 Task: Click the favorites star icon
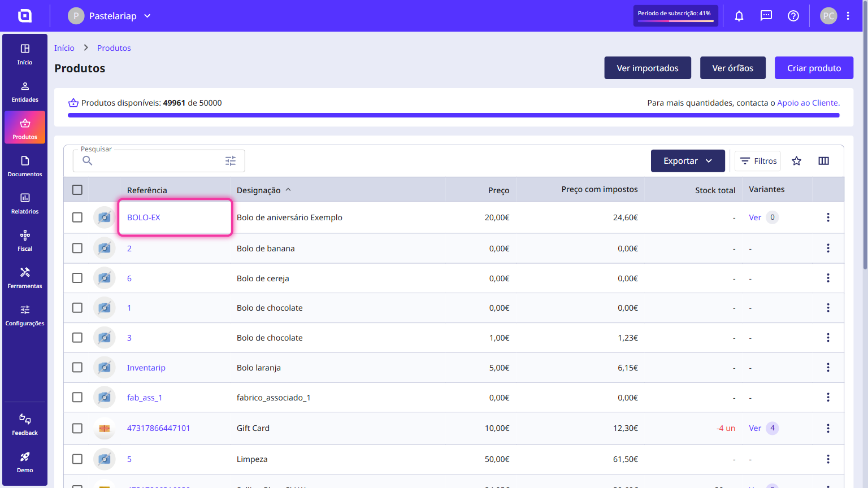click(796, 161)
